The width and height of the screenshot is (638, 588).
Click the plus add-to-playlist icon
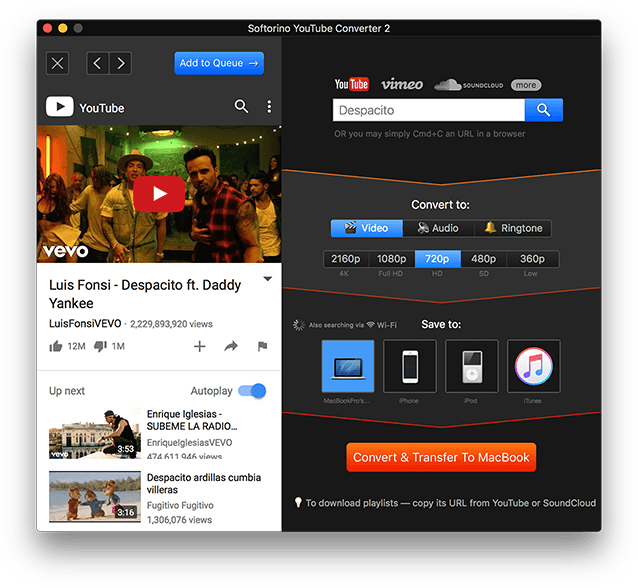coord(199,346)
